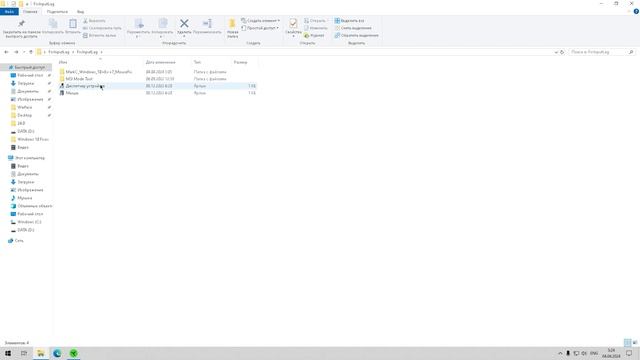Click Вставить ярлык in the ribbon

pos(100,36)
